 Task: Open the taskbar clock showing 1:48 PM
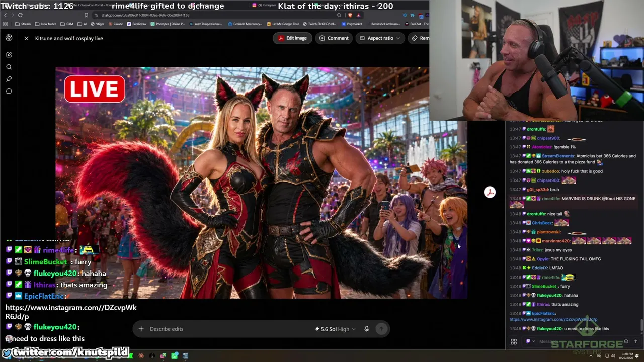[626, 356]
